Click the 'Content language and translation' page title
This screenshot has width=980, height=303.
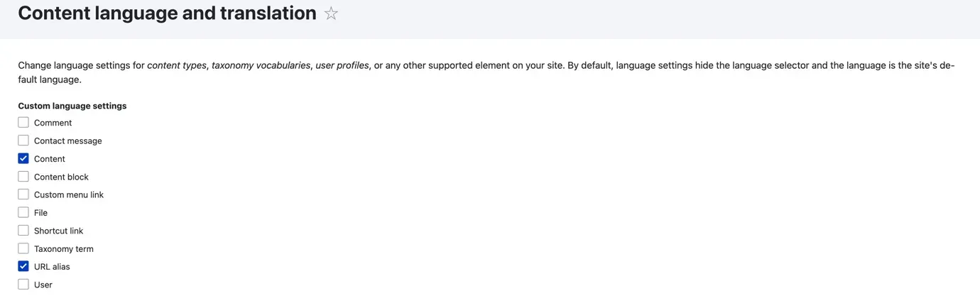(167, 13)
